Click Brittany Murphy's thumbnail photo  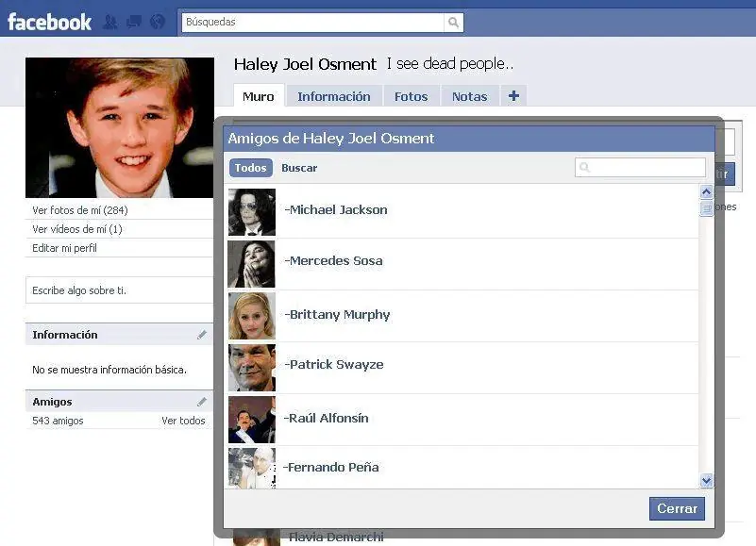pyautogui.click(x=252, y=316)
